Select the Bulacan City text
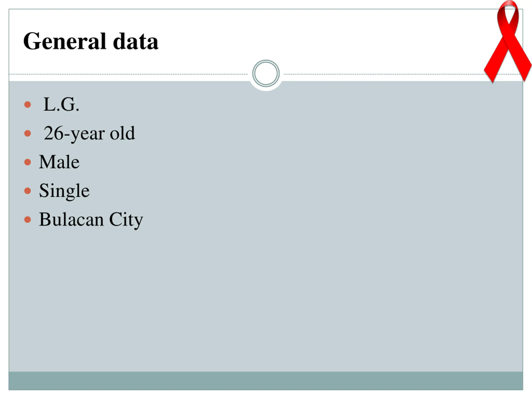The image size is (532, 399). click(x=91, y=220)
